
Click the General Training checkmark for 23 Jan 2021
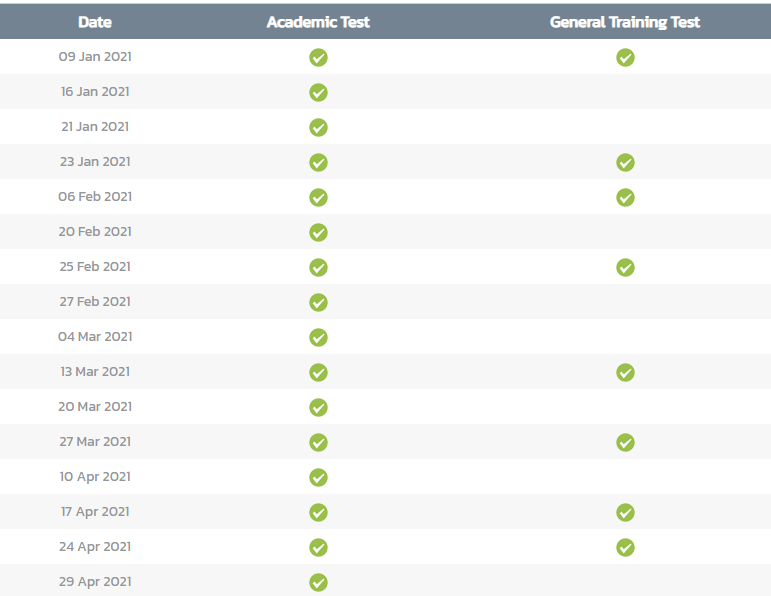625,162
